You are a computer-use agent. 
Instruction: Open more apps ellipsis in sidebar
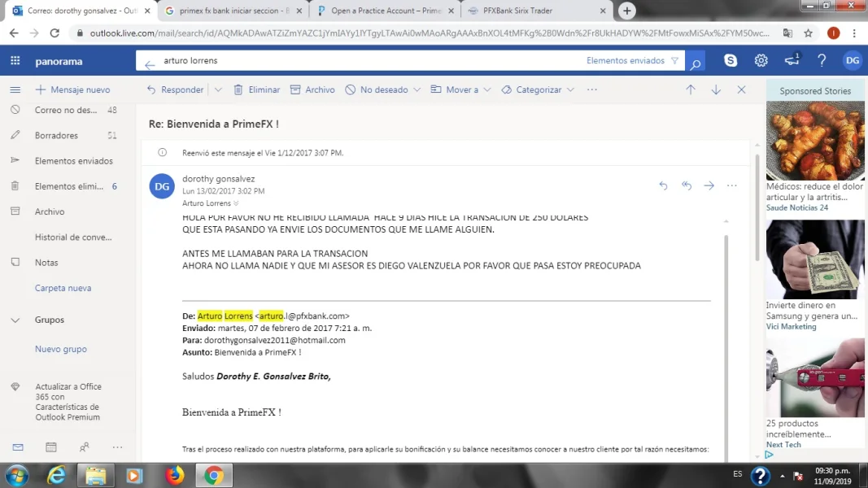(x=117, y=447)
